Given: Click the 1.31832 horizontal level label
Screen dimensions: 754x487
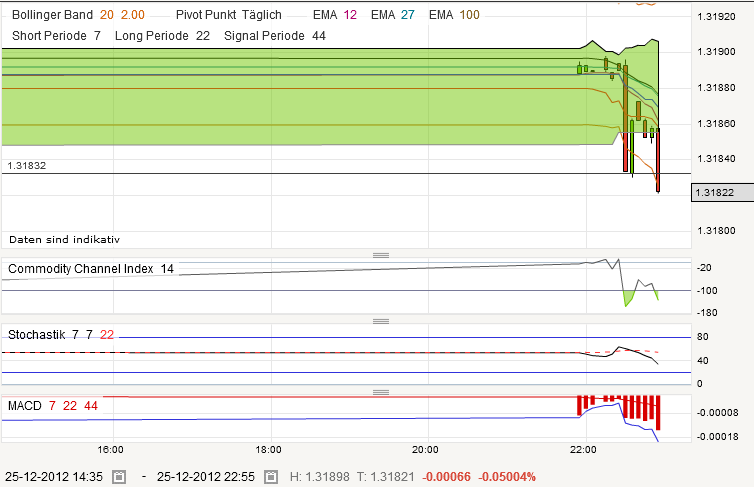Looking at the screenshot, I should click(x=27, y=165).
